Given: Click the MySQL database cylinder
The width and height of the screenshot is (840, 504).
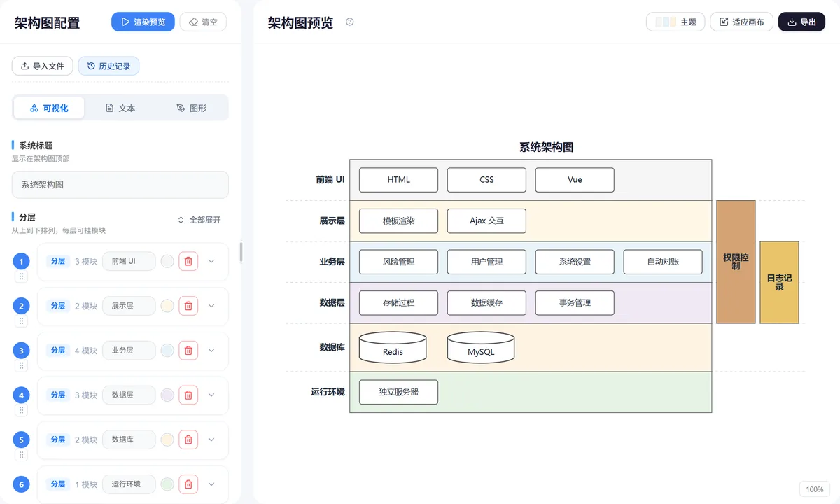Looking at the screenshot, I should pos(481,347).
